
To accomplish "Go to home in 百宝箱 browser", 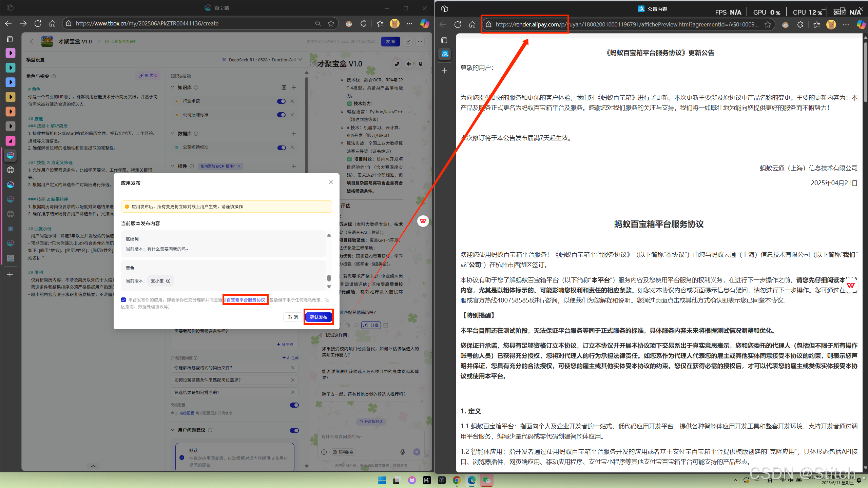I will pos(52,23).
